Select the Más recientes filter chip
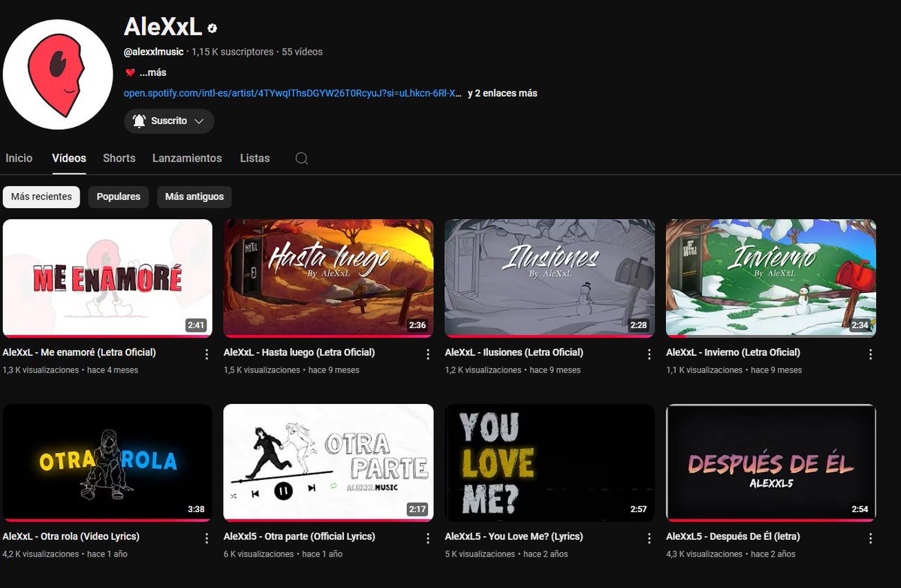Image resolution: width=901 pixels, height=588 pixels. point(41,197)
